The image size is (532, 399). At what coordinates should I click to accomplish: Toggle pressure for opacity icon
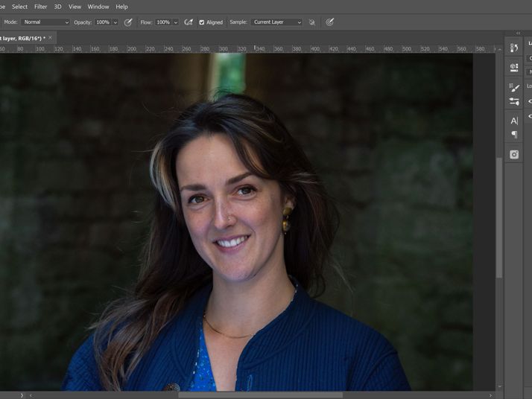point(128,22)
